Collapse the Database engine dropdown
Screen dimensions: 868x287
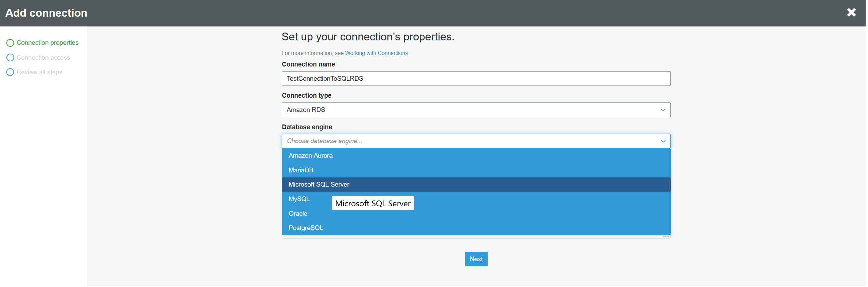[x=475, y=141]
